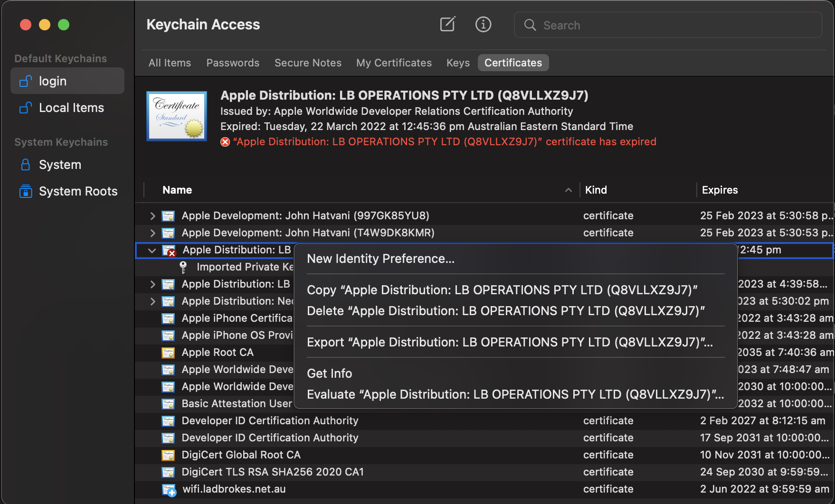Click icon for Developer ID Certification Authority 2027
835x504 pixels.
point(168,421)
